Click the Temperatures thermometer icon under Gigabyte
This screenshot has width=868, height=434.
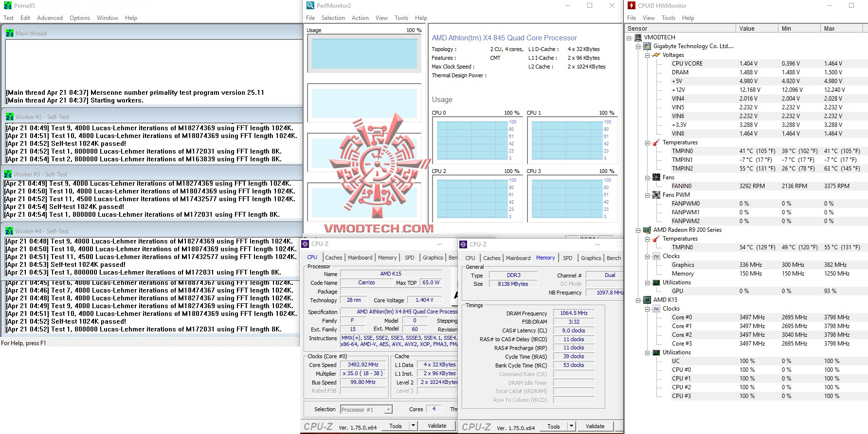(x=656, y=142)
